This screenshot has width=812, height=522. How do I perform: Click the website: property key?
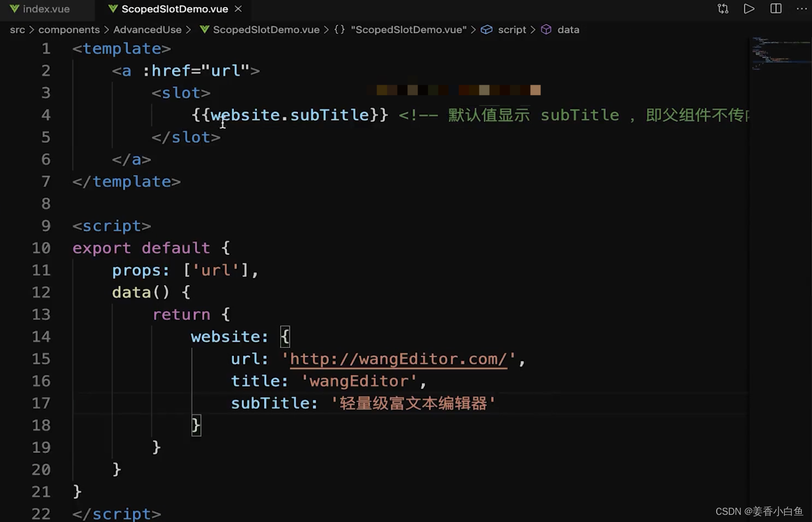[229, 337]
